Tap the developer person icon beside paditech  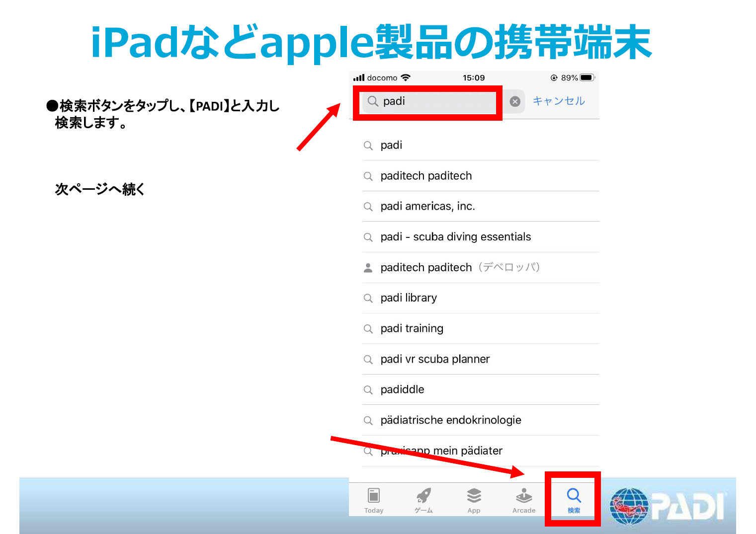coord(368,268)
